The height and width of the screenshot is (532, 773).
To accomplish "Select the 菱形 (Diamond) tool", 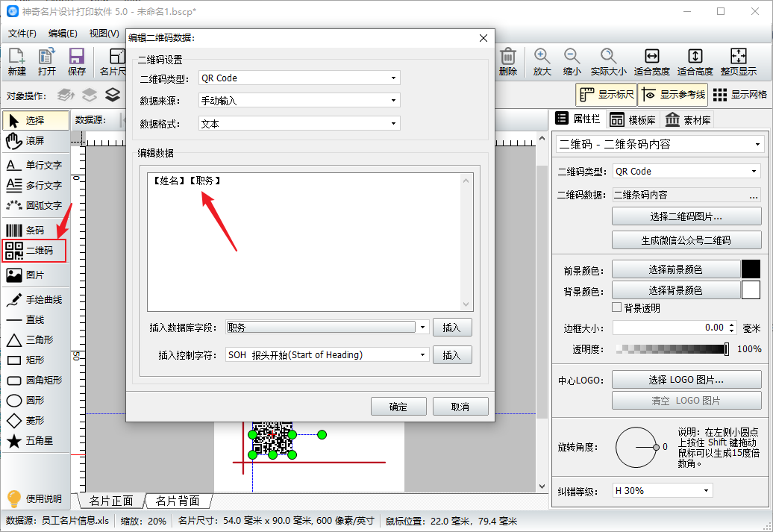I will point(36,421).
